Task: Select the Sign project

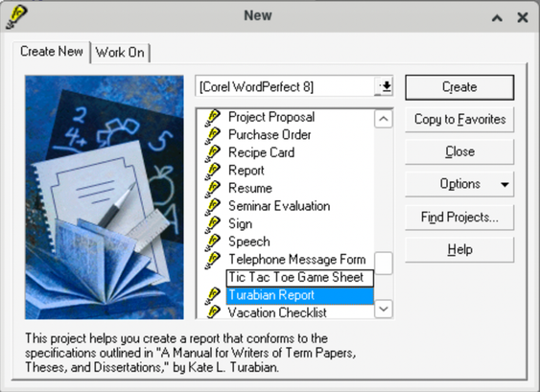Action: 241,224
